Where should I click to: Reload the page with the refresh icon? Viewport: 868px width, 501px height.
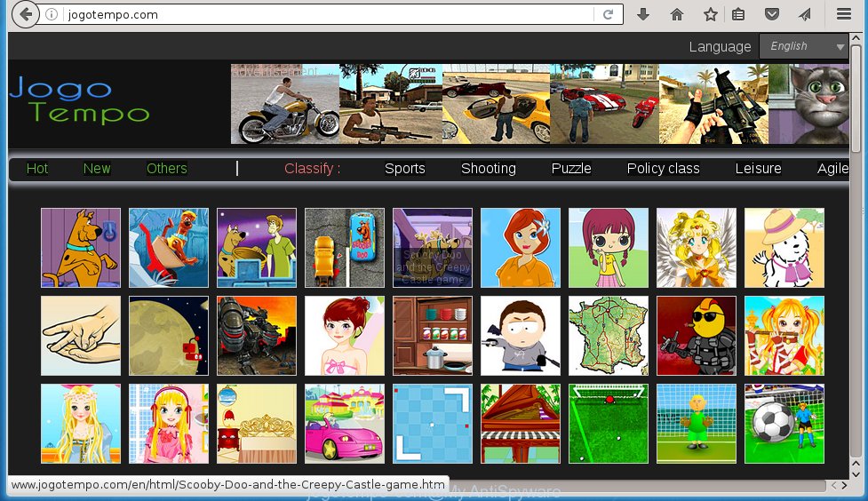coord(608,14)
